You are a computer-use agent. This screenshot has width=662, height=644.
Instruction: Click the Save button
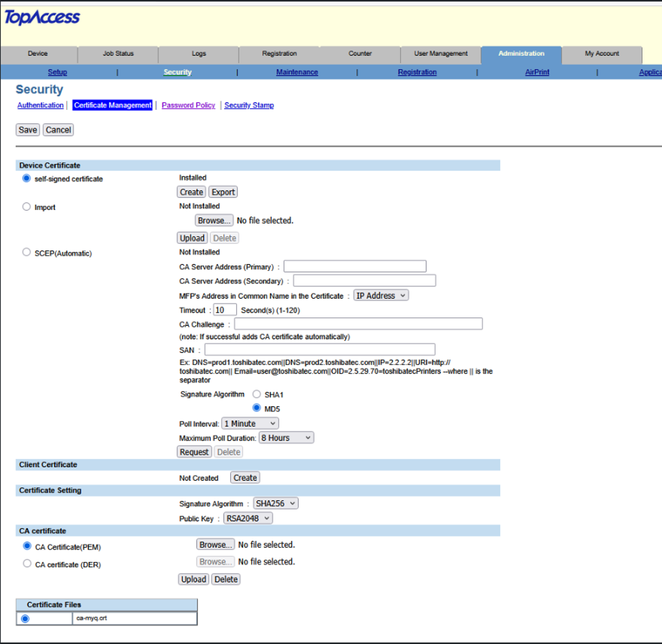point(28,130)
